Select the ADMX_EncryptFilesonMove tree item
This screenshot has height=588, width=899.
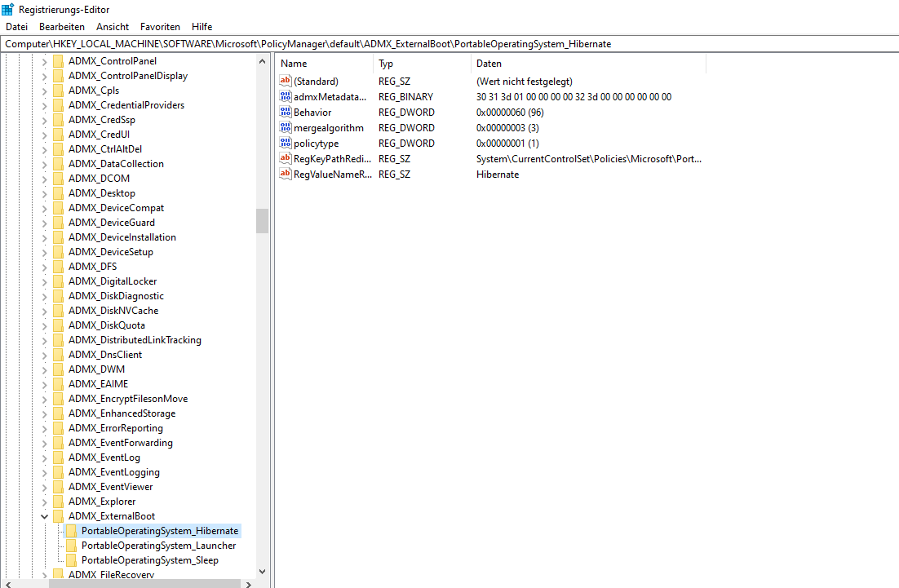point(128,399)
